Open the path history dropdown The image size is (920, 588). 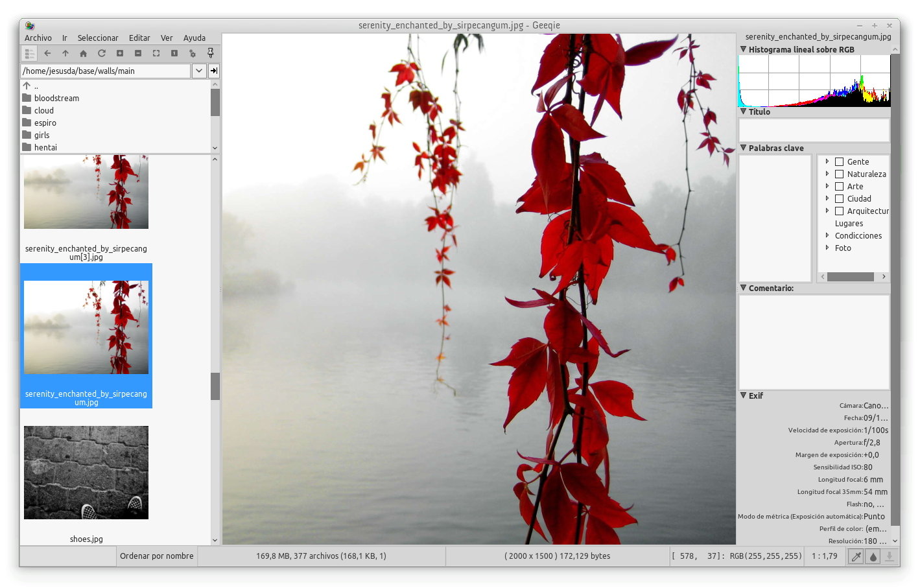[199, 71]
